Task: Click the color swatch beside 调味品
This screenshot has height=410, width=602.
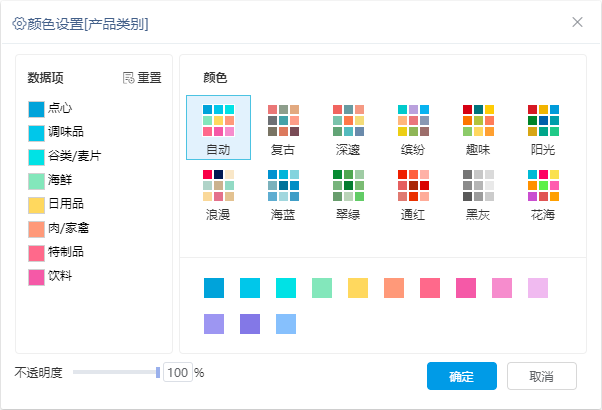Action: 36,133
